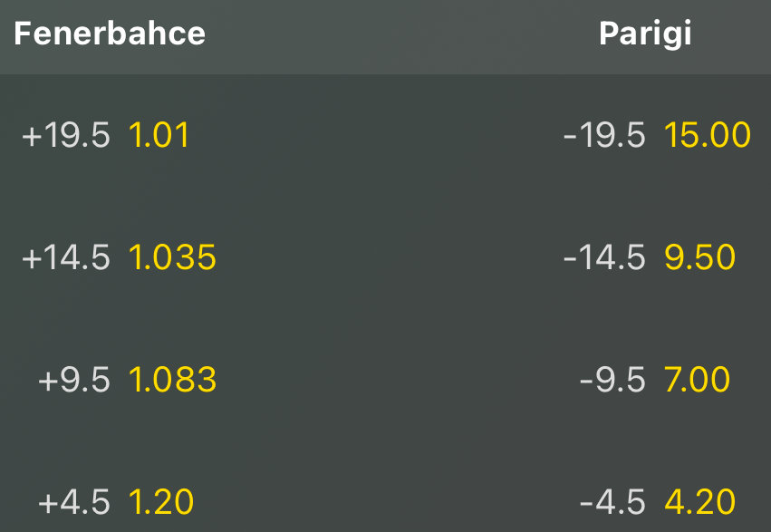Choose the +4.5 handicap label
Image resolution: width=771 pixels, height=532 pixels.
(x=73, y=501)
